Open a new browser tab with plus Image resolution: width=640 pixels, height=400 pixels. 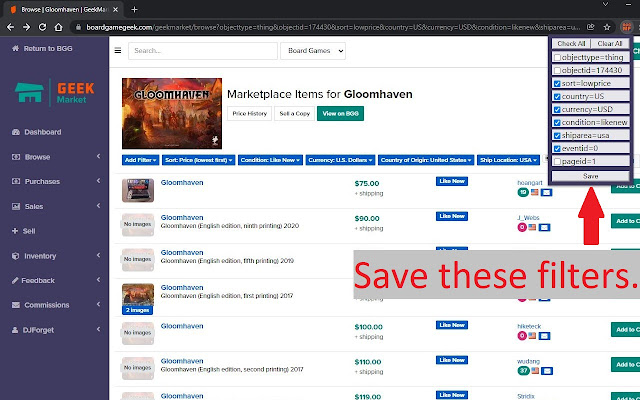click(x=134, y=9)
